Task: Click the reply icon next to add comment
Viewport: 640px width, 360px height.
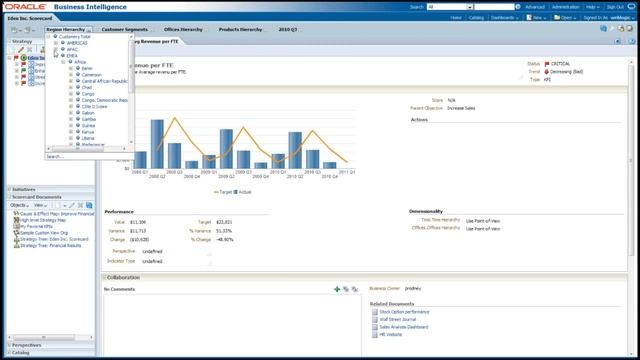Action: 346,289
